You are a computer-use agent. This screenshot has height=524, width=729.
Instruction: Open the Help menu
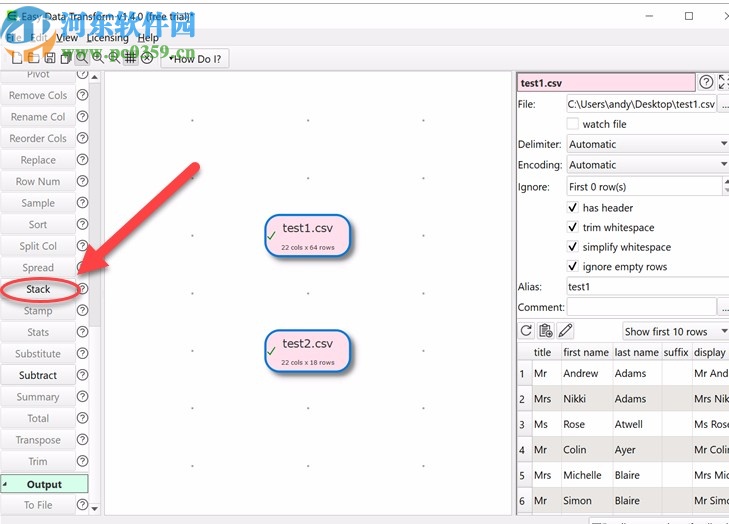click(148, 38)
